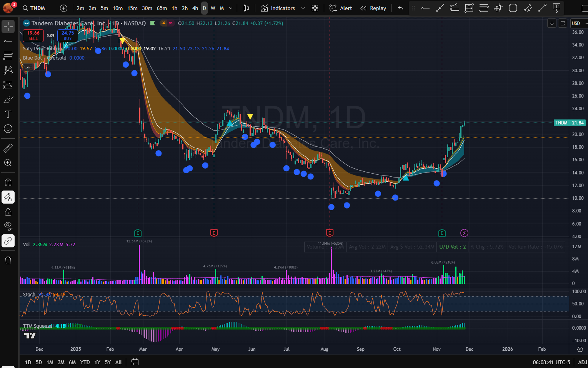Click the purple lightning event marker
Viewport: 588px width, 368px height.
(464, 233)
